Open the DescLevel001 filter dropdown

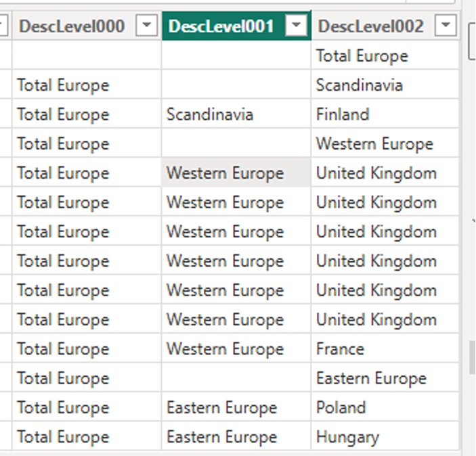click(296, 26)
